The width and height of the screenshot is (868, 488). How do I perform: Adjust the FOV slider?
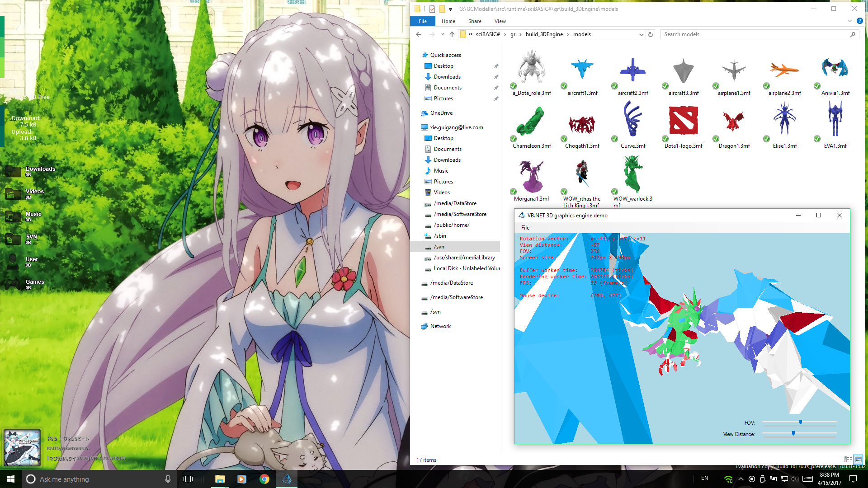[800, 422]
